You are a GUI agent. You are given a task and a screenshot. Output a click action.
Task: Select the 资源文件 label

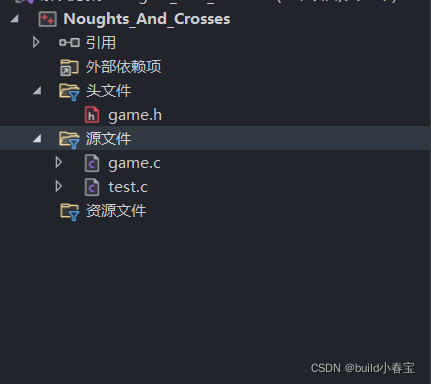coord(116,211)
